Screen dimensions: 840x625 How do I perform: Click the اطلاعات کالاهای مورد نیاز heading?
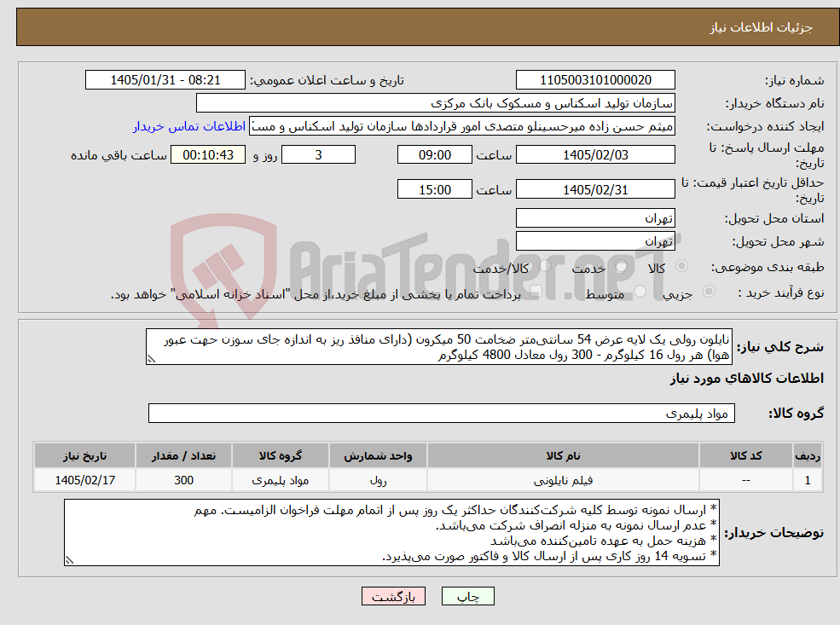point(747,378)
